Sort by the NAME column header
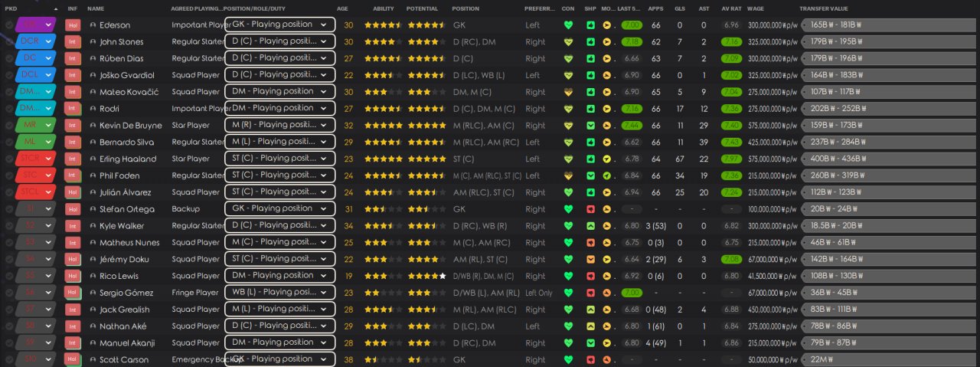 coord(96,8)
